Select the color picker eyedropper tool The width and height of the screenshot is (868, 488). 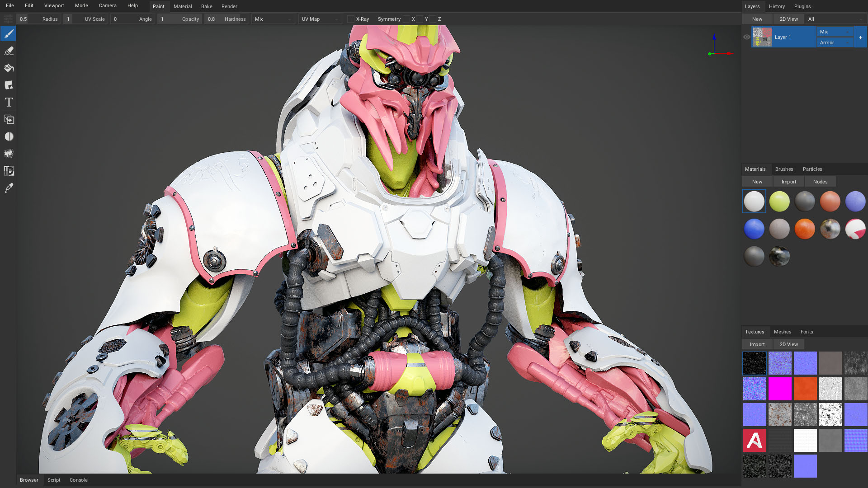[x=8, y=188]
